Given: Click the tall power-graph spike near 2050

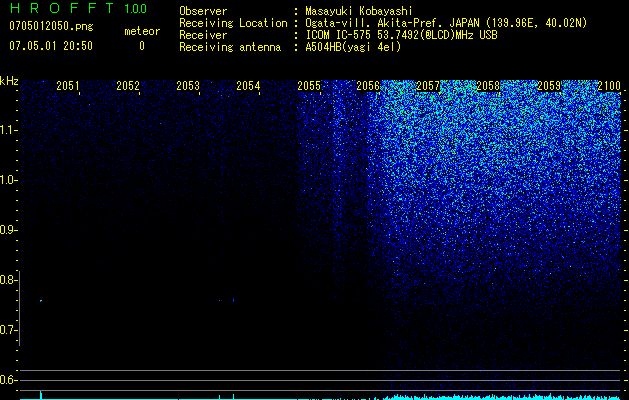Looking at the screenshot, I should pyautogui.click(x=41, y=394).
